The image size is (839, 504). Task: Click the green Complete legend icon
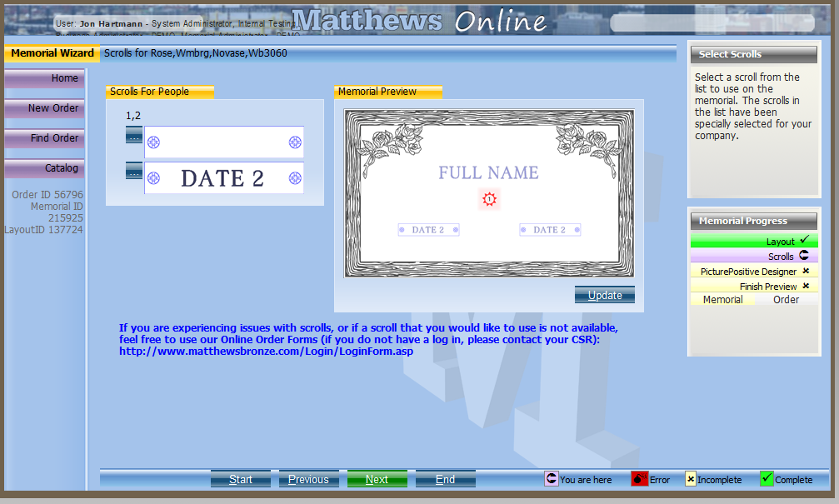(x=767, y=478)
